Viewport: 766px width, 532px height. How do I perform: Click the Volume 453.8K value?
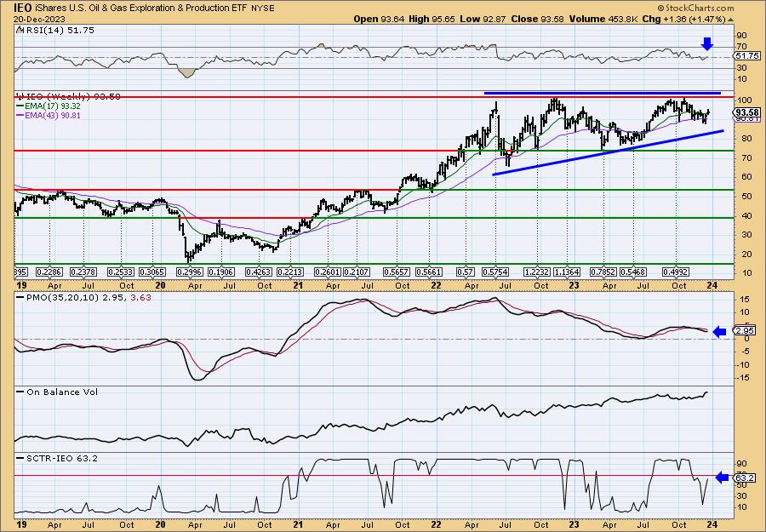coord(603,19)
